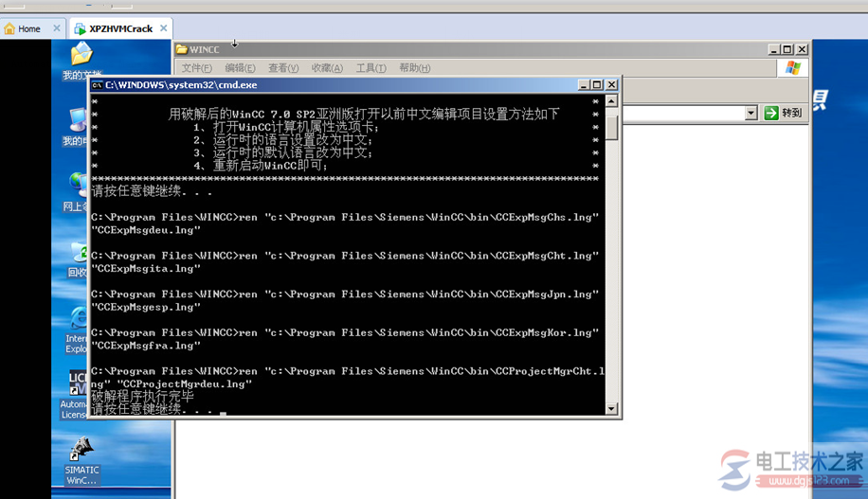Maximize the cmd.exe window
The width and height of the screenshot is (868, 499).
pos(597,84)
